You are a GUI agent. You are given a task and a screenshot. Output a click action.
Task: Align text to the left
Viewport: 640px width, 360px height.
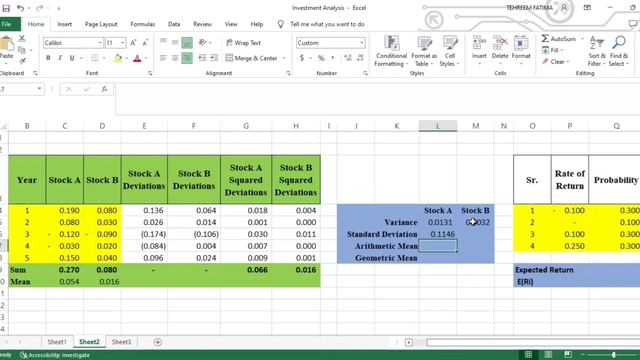163,58
